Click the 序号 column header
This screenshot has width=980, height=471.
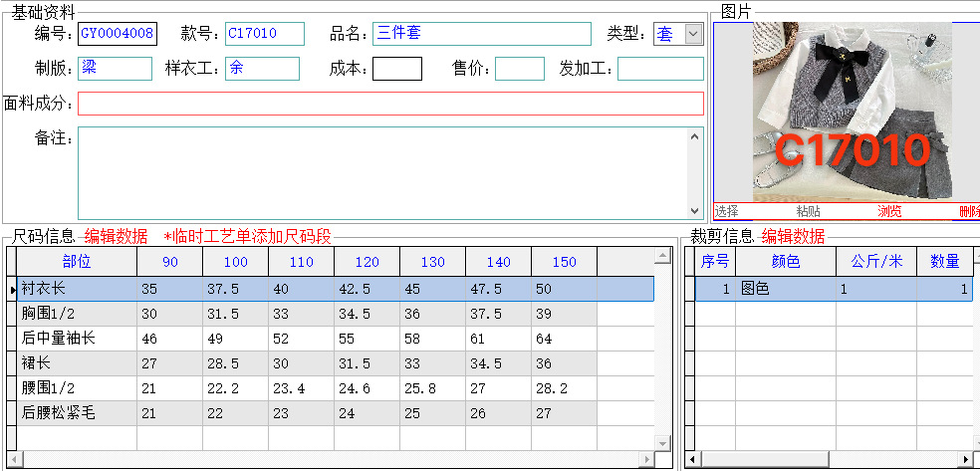[715, 262]
